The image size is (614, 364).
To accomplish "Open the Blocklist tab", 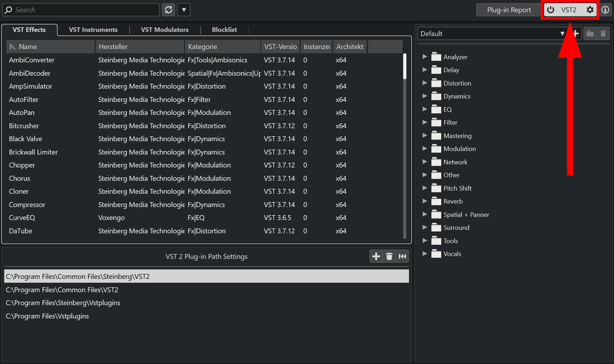I will point(224,29).
